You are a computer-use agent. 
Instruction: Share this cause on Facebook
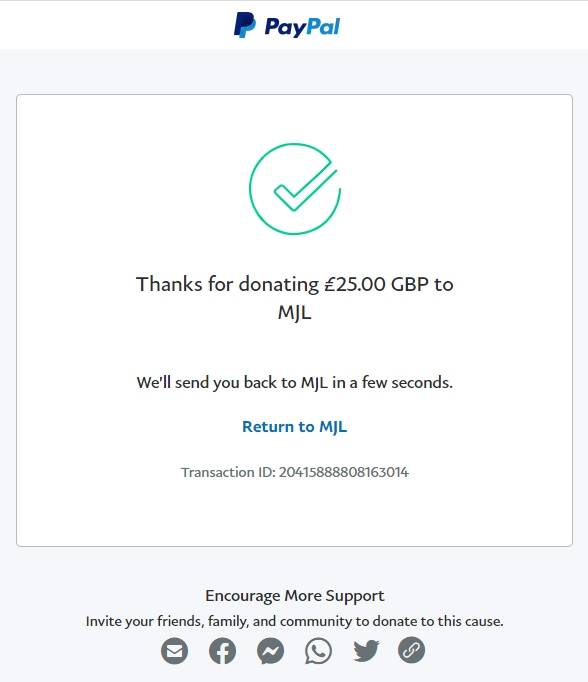coord(222,651)
